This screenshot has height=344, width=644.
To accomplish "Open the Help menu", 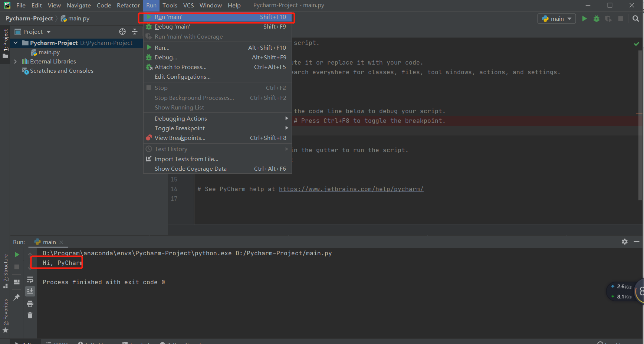I will click(x=234, y=5).
